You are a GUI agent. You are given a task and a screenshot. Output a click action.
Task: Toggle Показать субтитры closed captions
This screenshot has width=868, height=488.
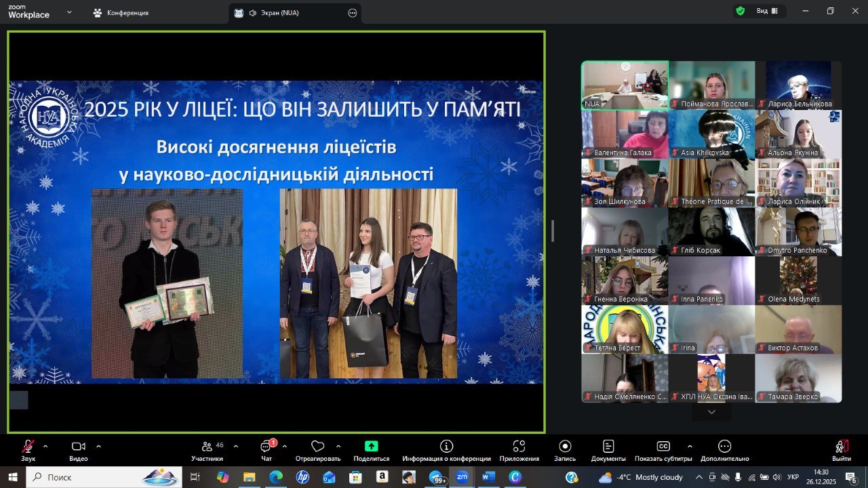coord(663,447)
